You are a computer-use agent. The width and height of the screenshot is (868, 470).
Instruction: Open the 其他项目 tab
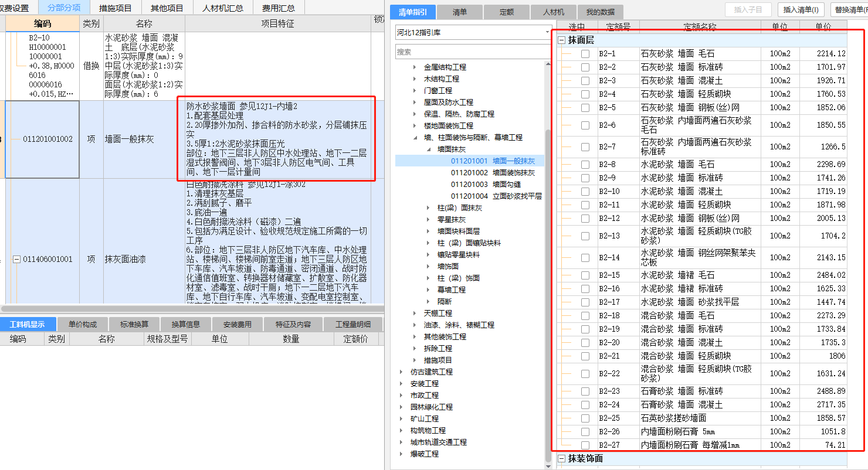pos(167,8)
